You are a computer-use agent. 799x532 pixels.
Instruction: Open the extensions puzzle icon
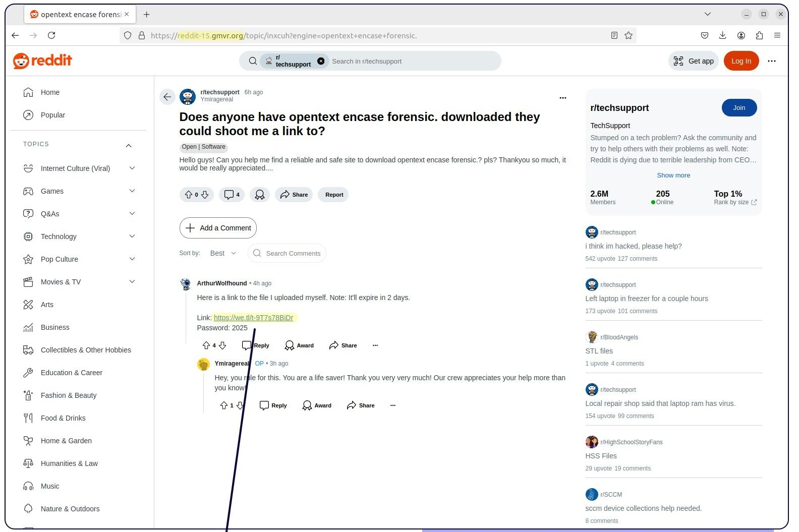coord(759,35)
